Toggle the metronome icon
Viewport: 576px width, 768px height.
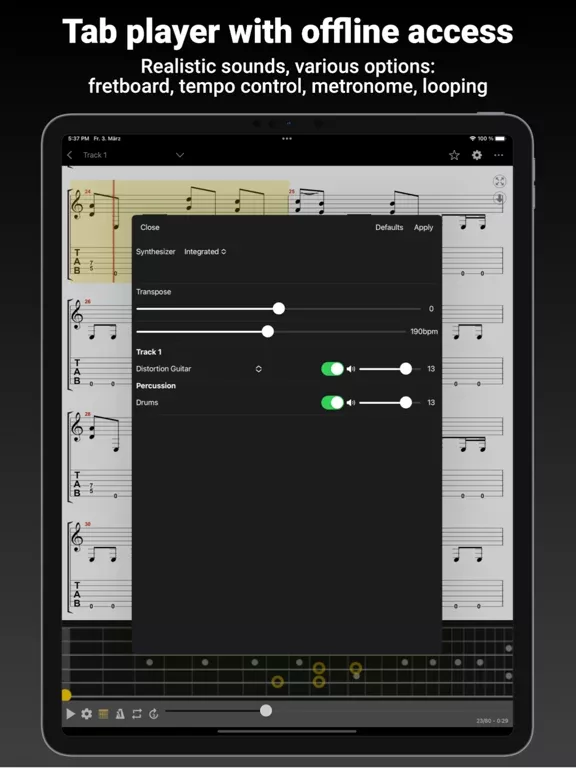click(120, 714)
